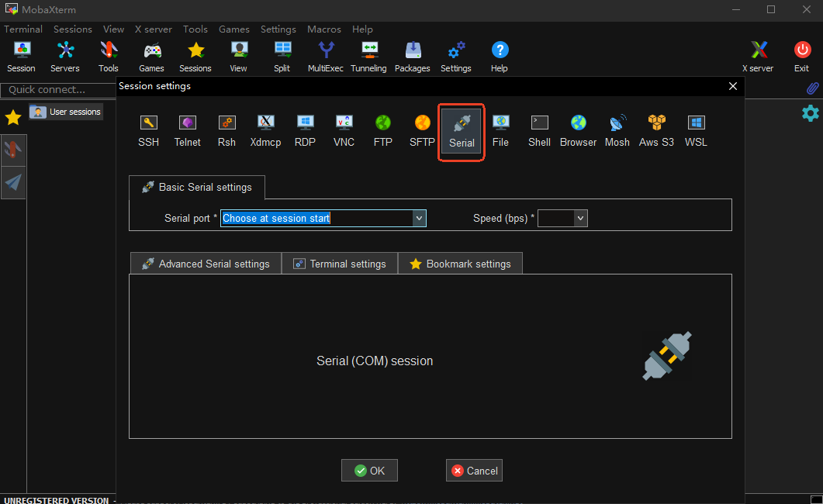Image resolution: width=823 pixels, height=504 pixels.
Task: Click the Tunneling toolbar icon
Action: coord(368,57)
